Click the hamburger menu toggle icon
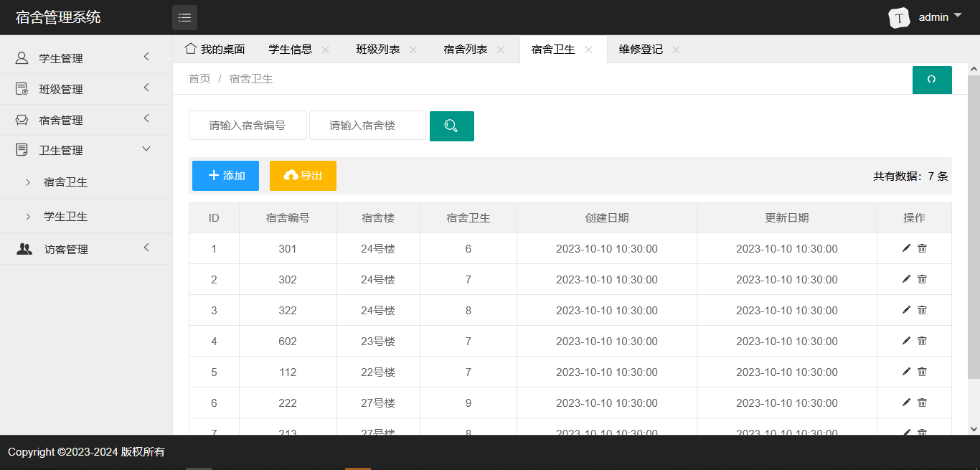980x470 pixels. pos(184,17)
